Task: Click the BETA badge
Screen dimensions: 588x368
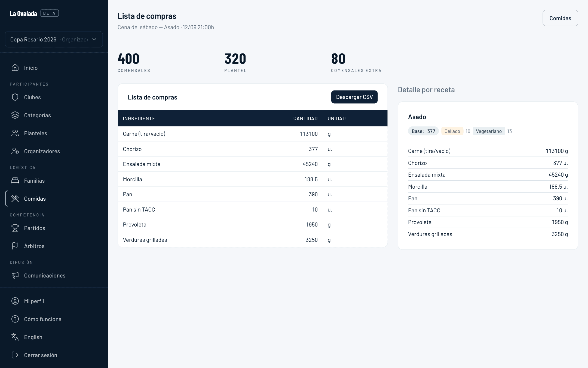Action: (50, 13)
